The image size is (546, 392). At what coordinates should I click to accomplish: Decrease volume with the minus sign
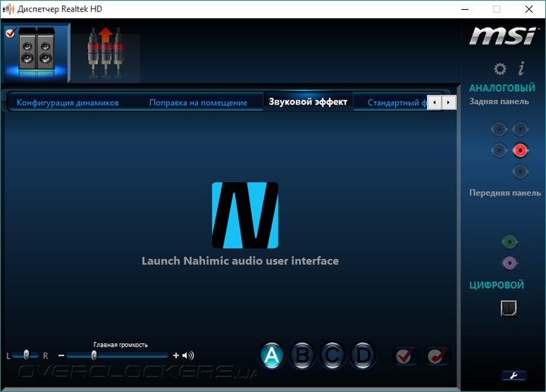[x=61, y=356]
